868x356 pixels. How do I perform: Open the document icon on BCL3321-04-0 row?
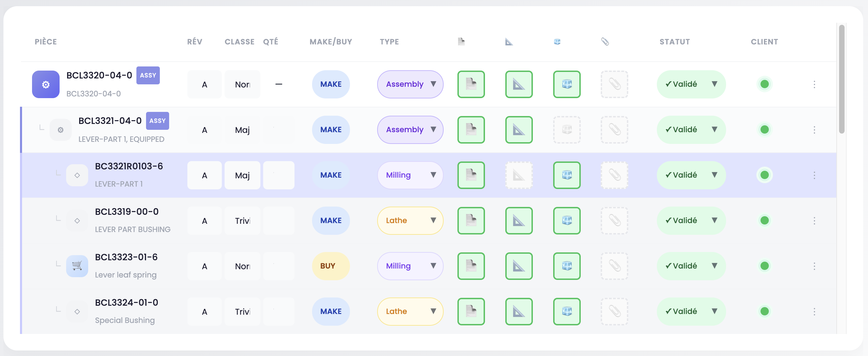click(471, 130)
